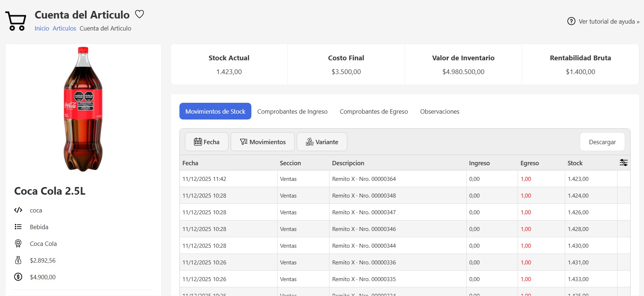The height and width of the screenshot is (296, 644).
Task: Click the list icon beside Bebida
Action: coord(18,227)
